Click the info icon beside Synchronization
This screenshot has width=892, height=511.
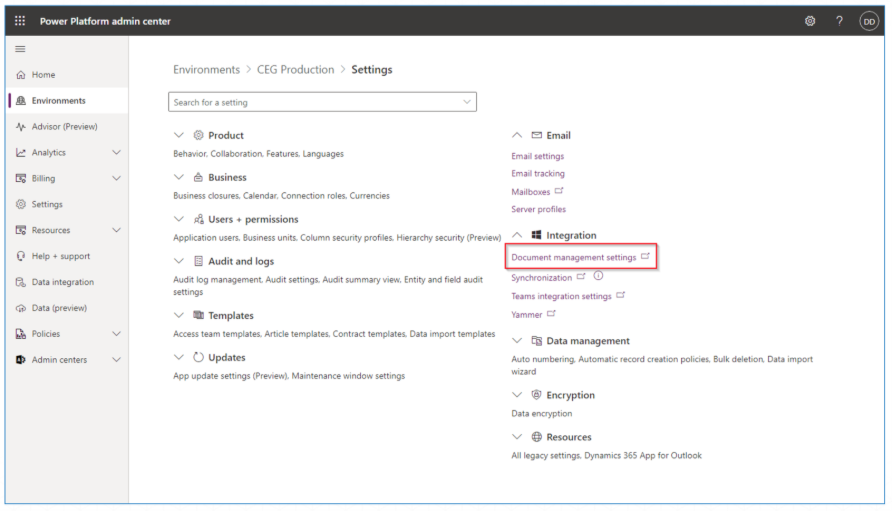[x=598, y=277]
